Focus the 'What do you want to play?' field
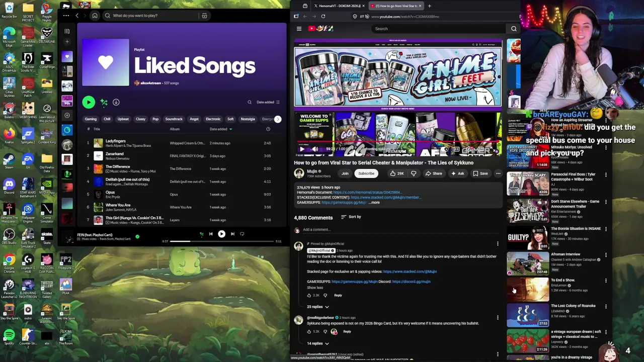 156,16
